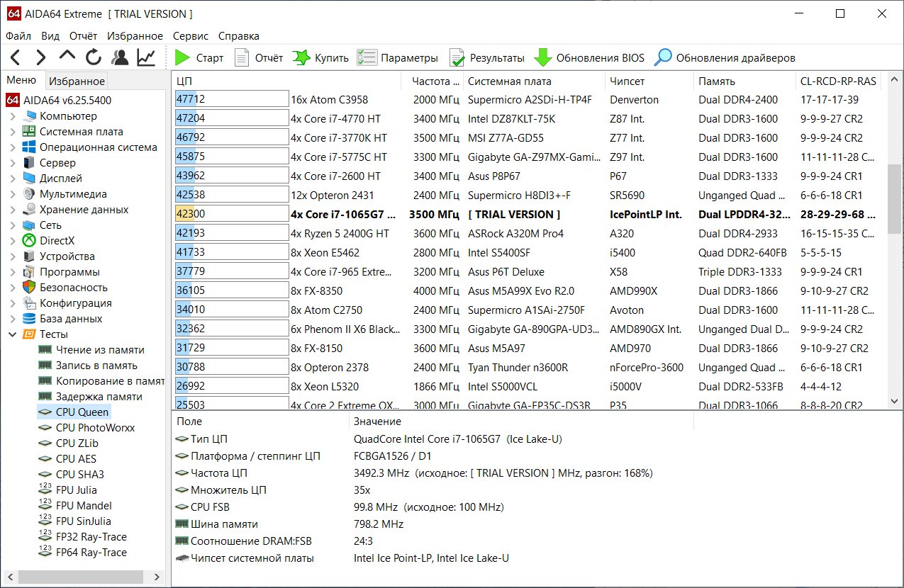Open the Копирование в память test

(x=100, y=381)
